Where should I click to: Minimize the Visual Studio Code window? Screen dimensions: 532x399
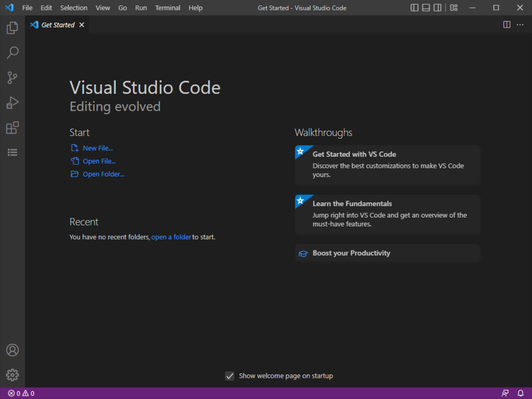[x=472, y=8]
